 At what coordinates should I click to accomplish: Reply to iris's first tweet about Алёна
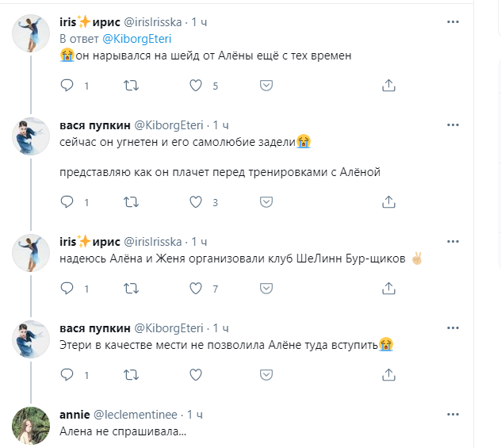[x=67, y=85]
